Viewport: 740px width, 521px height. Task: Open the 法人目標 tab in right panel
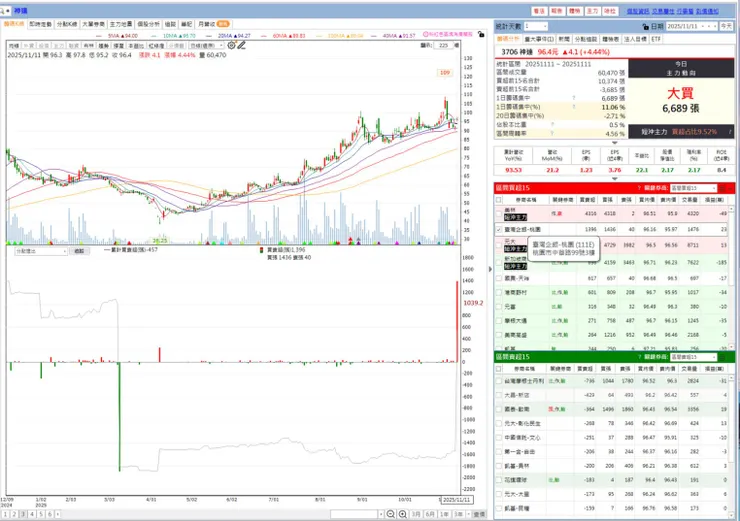635,39
